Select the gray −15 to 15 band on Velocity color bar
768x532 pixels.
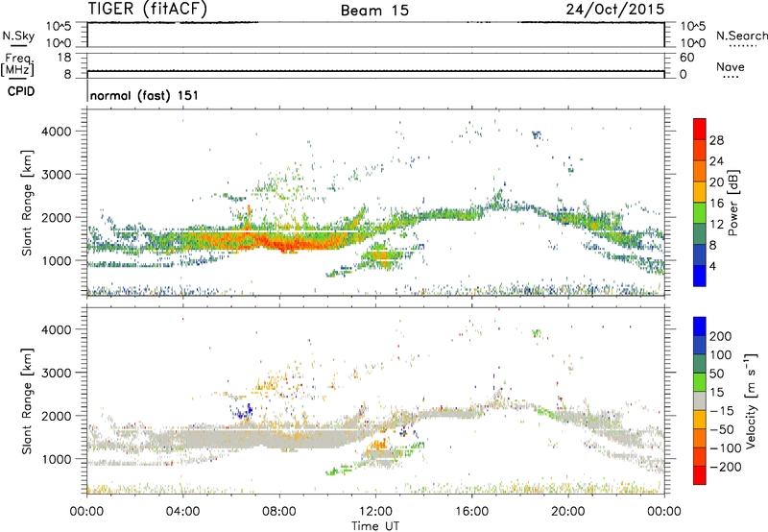(x=700, y=400)
